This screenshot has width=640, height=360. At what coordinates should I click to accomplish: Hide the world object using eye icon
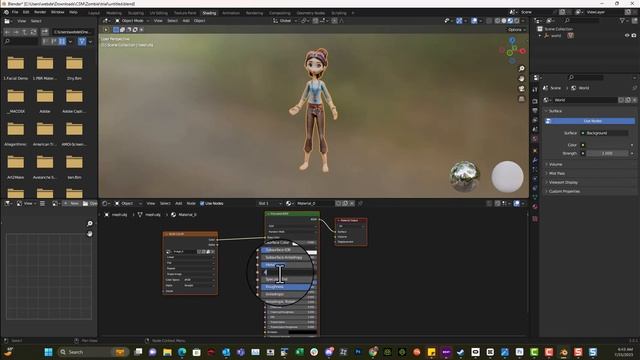point(627,36)
